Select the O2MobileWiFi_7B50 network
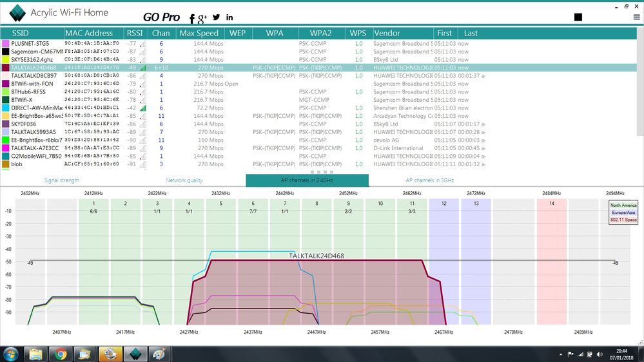 point(318,157)
